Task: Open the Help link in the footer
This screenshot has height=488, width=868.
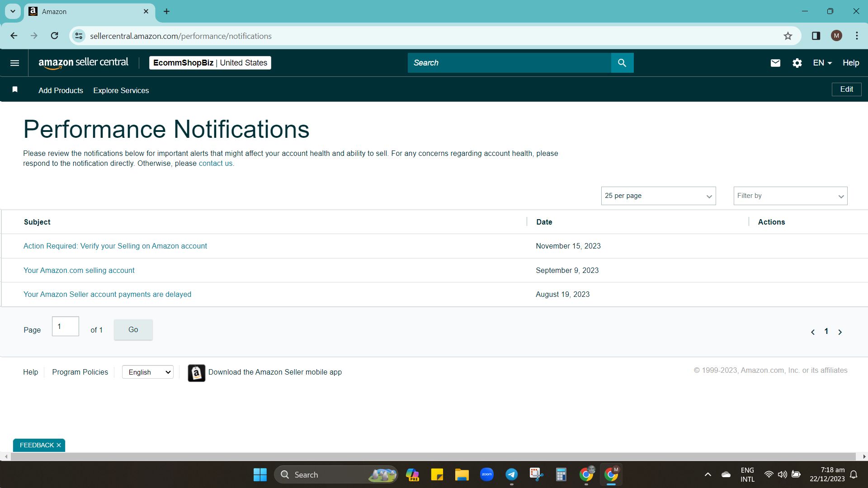Action: (30, 372)
